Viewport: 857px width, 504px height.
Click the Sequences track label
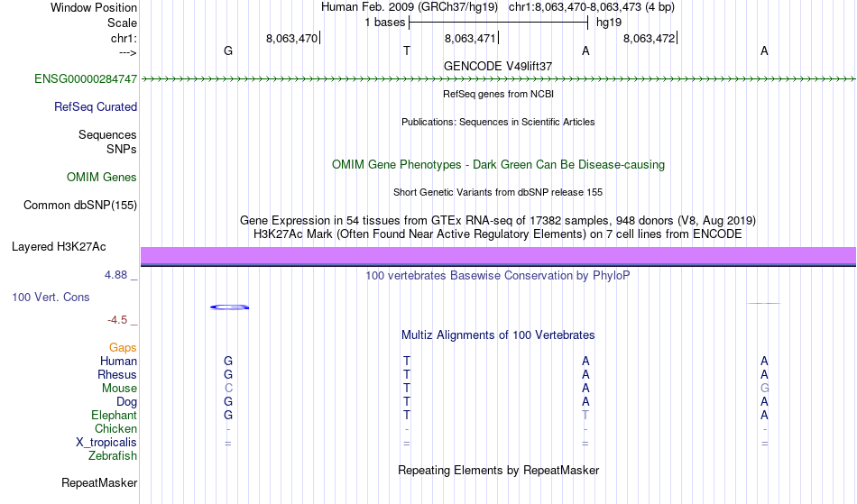click(107, 135)
